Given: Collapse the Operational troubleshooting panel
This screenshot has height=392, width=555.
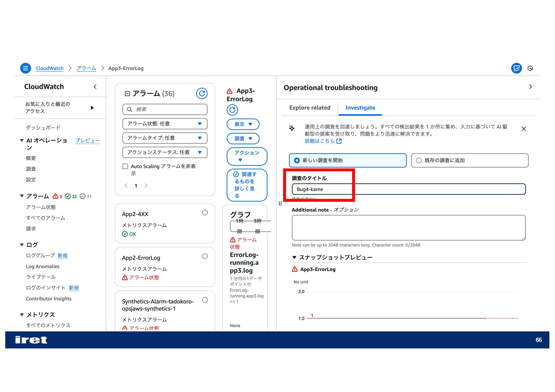Looking at the screenshot, I should click(x=530, y=87).
